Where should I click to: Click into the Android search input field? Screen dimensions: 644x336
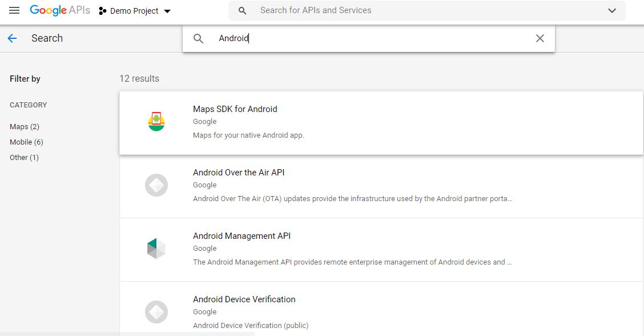point(371,38)
